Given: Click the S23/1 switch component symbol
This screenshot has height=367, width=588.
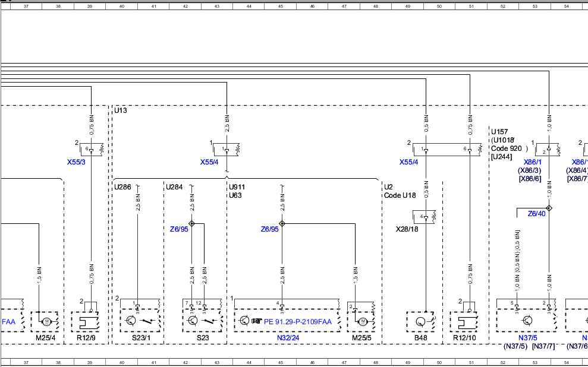Looking at the screenshot, I should point(140,321).
